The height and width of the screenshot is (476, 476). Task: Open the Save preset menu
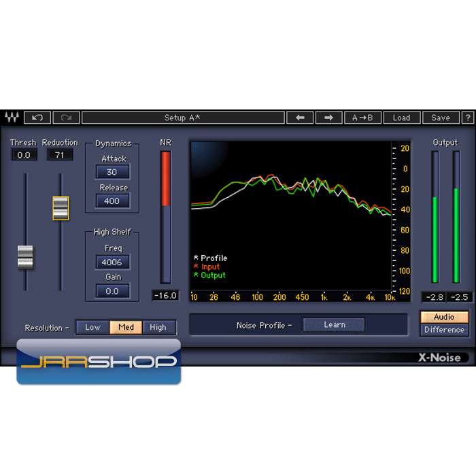coord(441,118)
